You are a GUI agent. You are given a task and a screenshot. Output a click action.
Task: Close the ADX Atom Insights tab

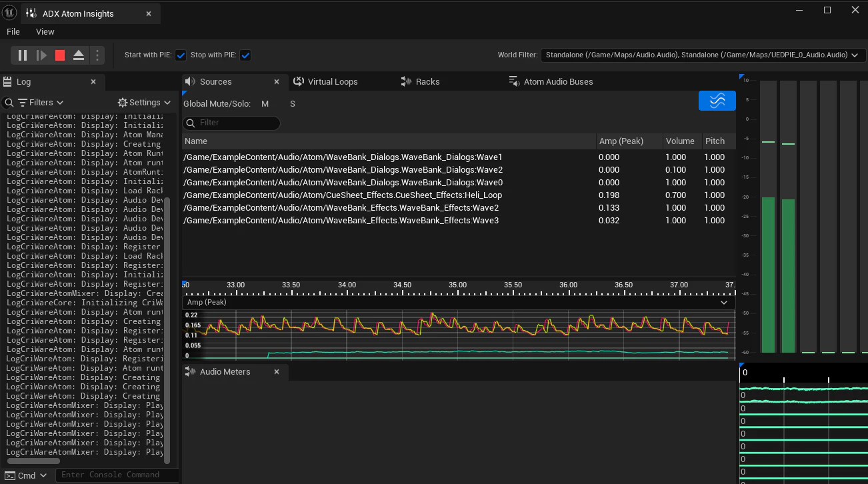(149, 13)
